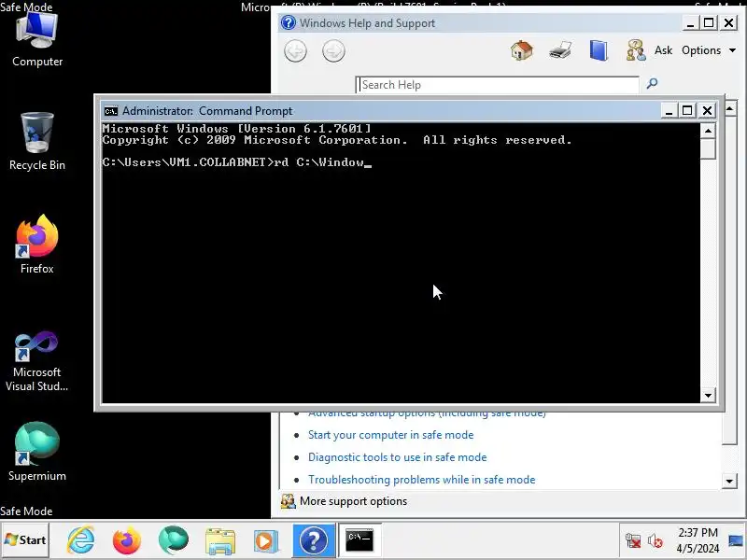Maximize Windows Help and Support window
The image size is (747, 560).
pos(709,22)
